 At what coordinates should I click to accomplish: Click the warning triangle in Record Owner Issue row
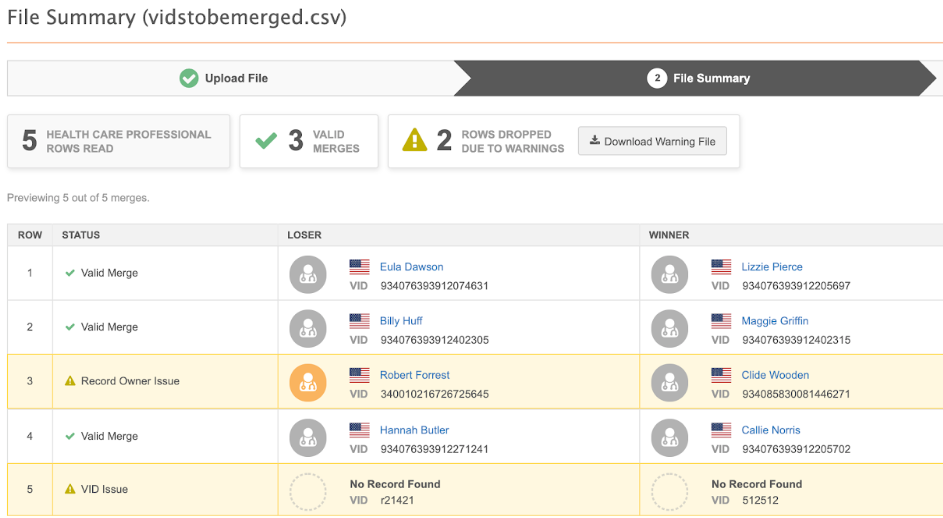(x=70, y=381)
